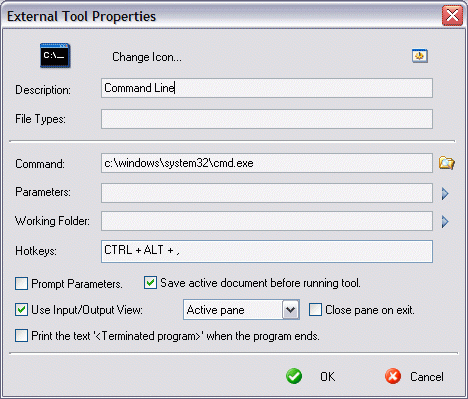Click the 'External Tool Properties' title text
The width and height of the screenshot is (468, 399).
pos(81,16)
